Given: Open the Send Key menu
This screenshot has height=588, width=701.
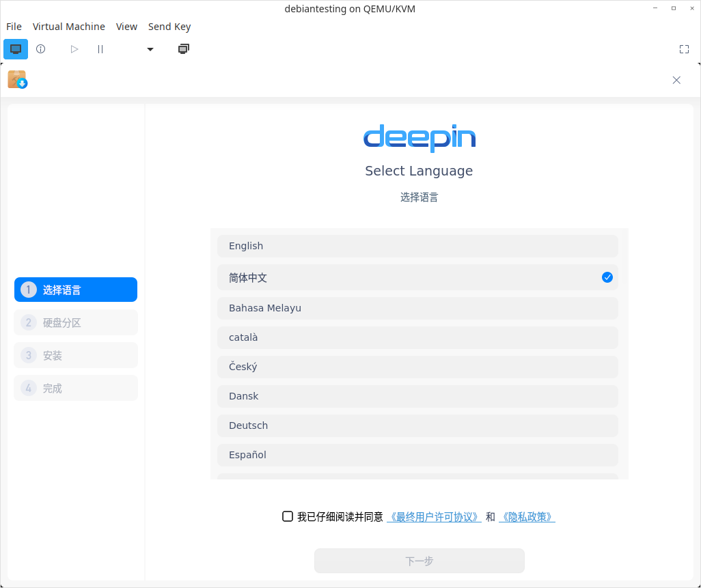Looking at the screenshot, I should click(x=169, y=27).
